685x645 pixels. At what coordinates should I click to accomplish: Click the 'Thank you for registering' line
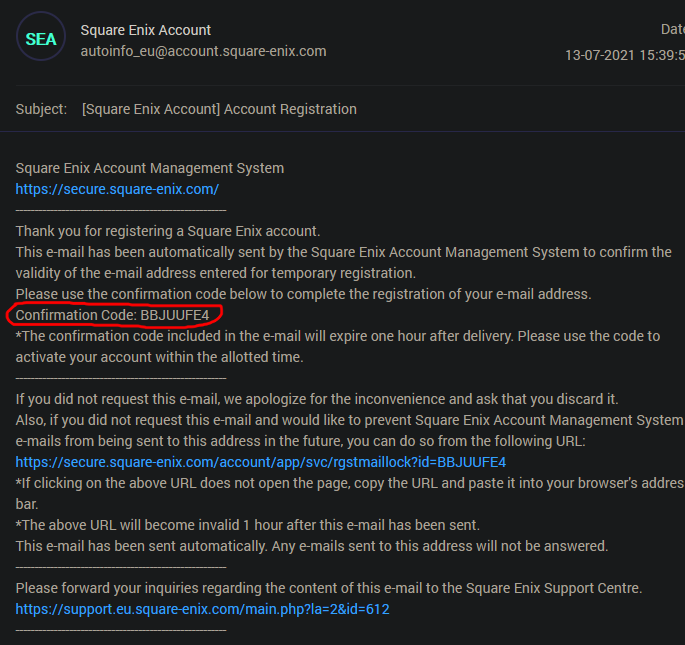pos(168,231)
